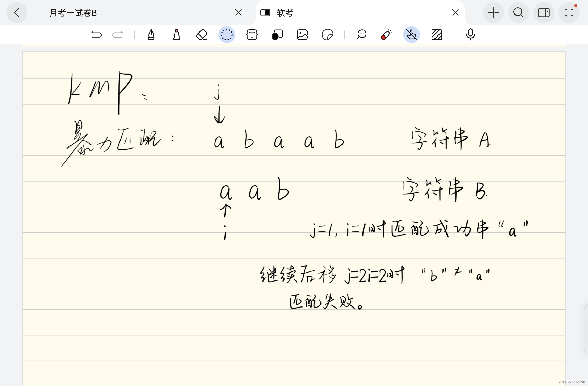Toggle split view sidebar panel
This screenshot has width=588, height=386.
pos(543,13)
